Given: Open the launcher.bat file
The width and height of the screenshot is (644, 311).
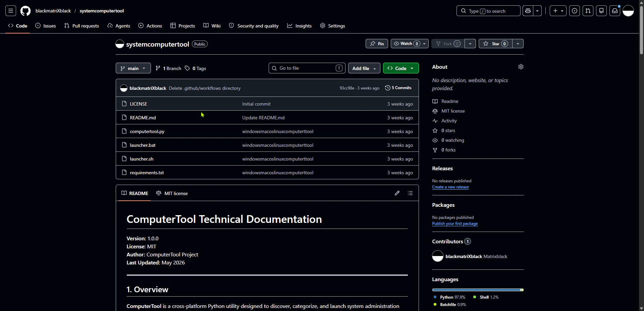Looking at the screenshot, I should click(x=143, y=145).
